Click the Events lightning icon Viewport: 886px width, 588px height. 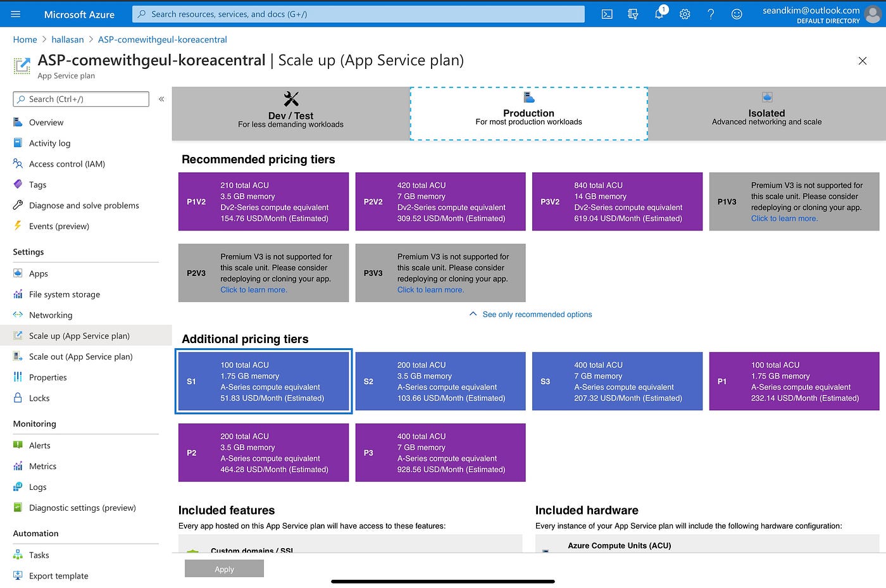tap(18, 226)
